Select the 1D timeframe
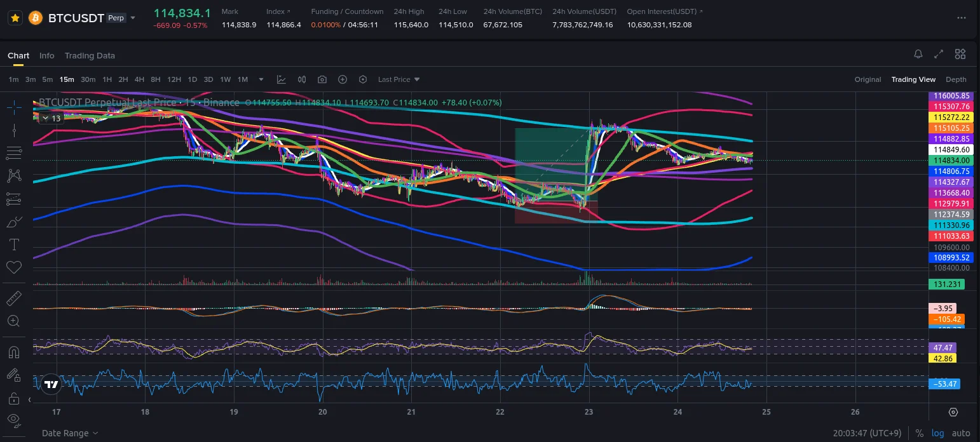 pyautogui.click(x=192, y=79)
